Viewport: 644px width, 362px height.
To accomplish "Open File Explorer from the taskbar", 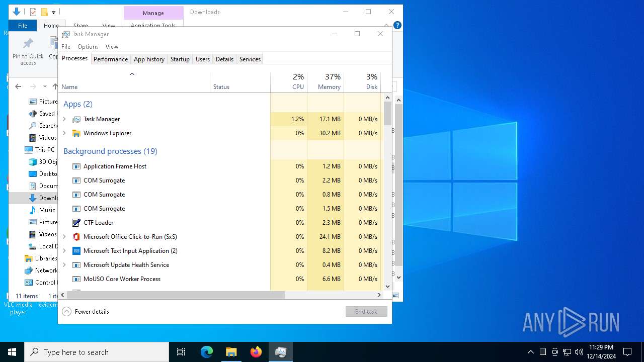I will pos(231,352).
